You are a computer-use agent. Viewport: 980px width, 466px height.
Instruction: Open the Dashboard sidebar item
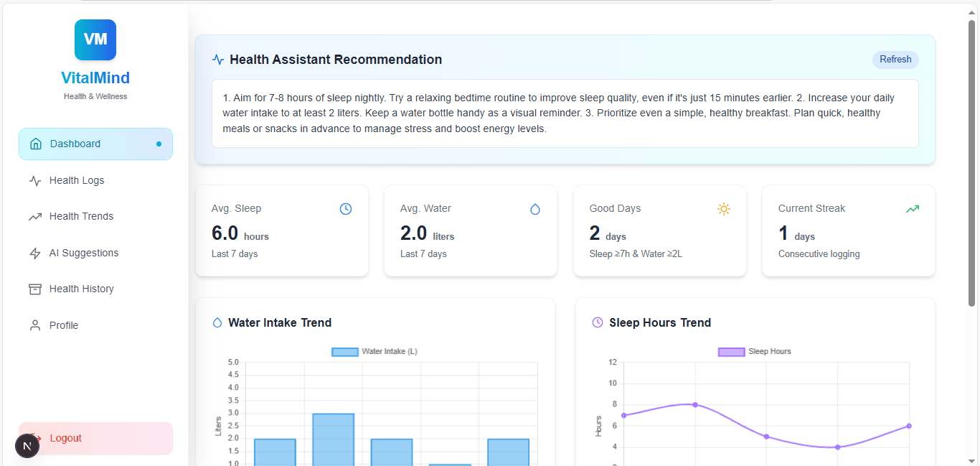pyautogui.click(x=95, y=144)
